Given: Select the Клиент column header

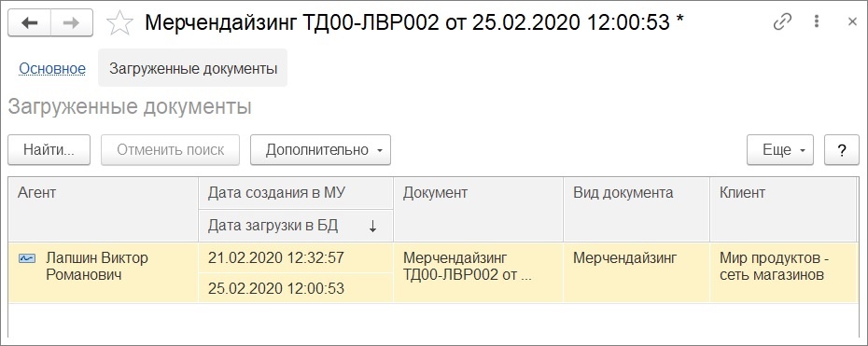Looking at the screenshot, I should click(784, 210).
